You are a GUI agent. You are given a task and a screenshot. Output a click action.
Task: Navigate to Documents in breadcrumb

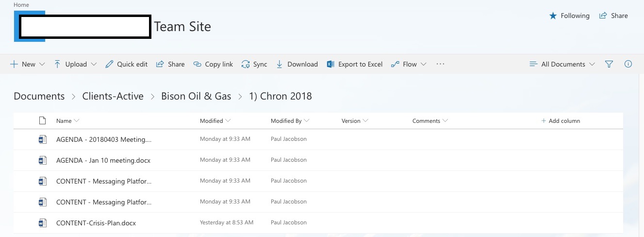[x=39, y=96]
